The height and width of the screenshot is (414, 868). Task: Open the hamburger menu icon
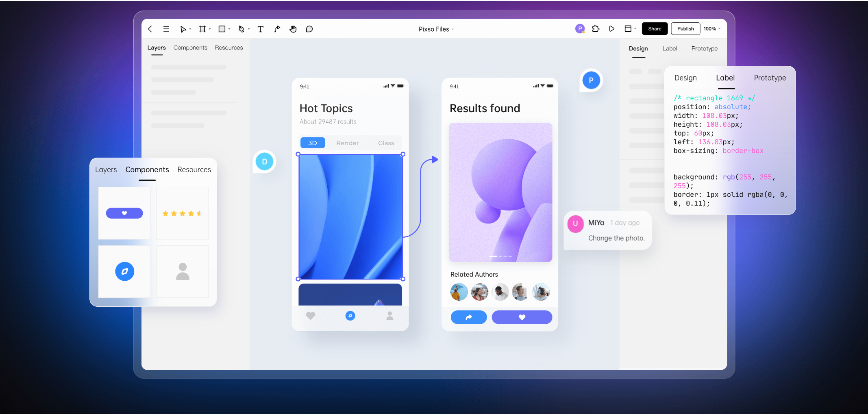[166, 29]
